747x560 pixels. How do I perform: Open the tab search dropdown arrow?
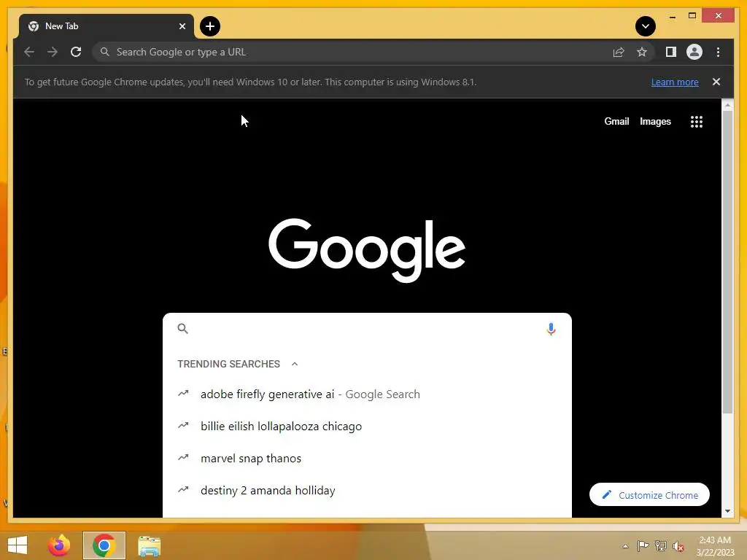pos(646,26)
